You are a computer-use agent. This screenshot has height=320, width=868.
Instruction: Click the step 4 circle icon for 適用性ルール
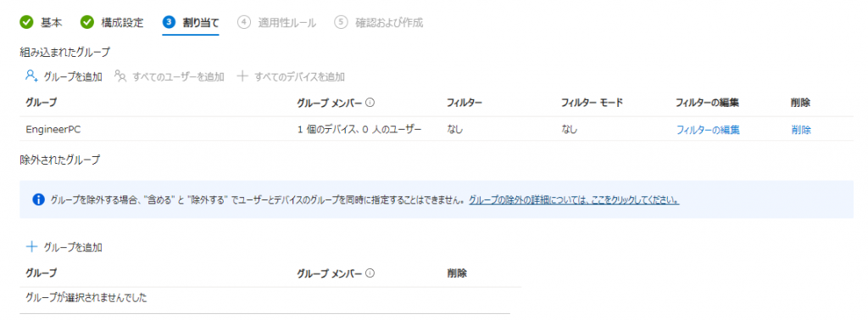tap(244, 23)
